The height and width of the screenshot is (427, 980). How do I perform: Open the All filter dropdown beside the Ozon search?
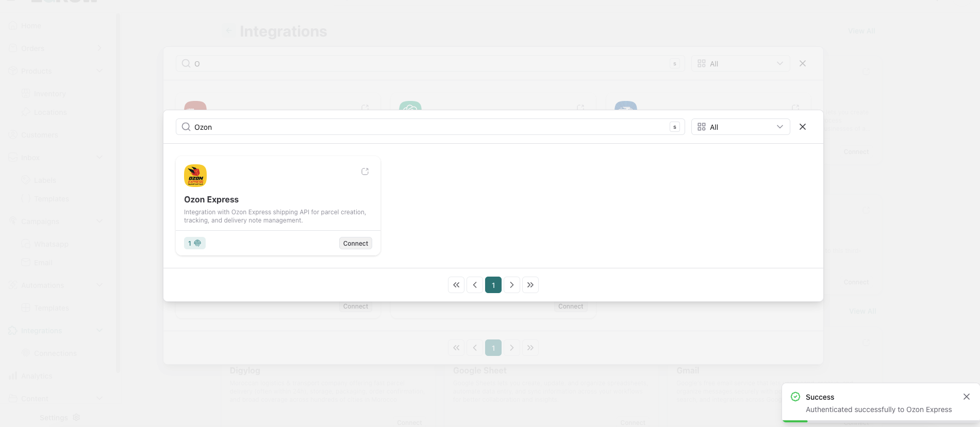[x=740, y=127]
